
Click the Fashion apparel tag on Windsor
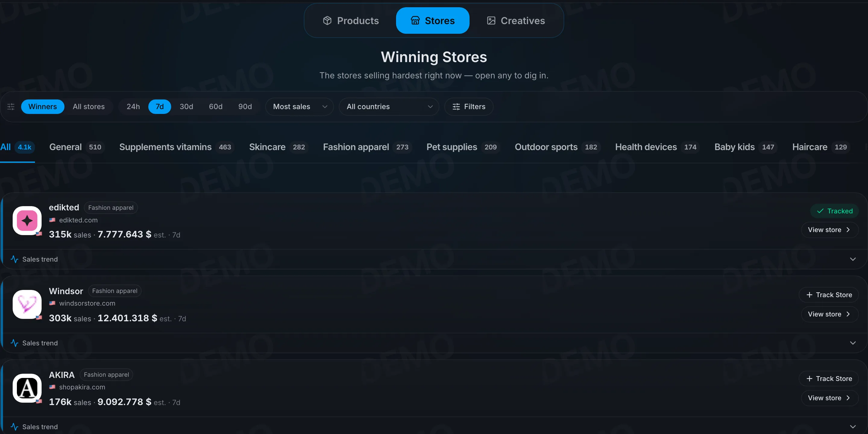(115, 291)
